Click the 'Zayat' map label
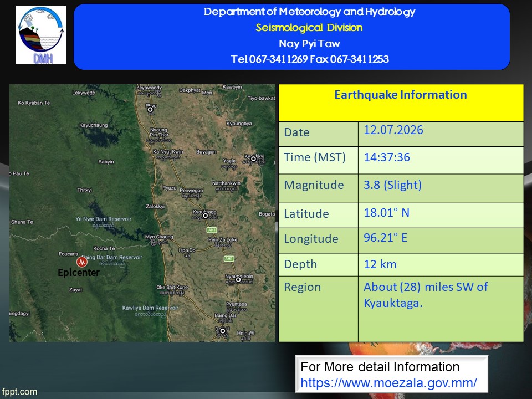Screen dimensions: 532x399 (x=75, y=290)
